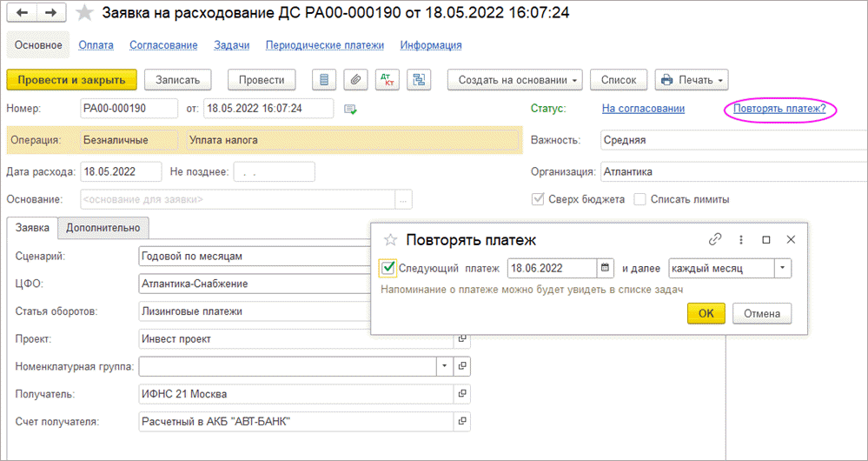Switch to the Согласование tab
This screenshot has width=868, height=461.
(x=163, y=45)
